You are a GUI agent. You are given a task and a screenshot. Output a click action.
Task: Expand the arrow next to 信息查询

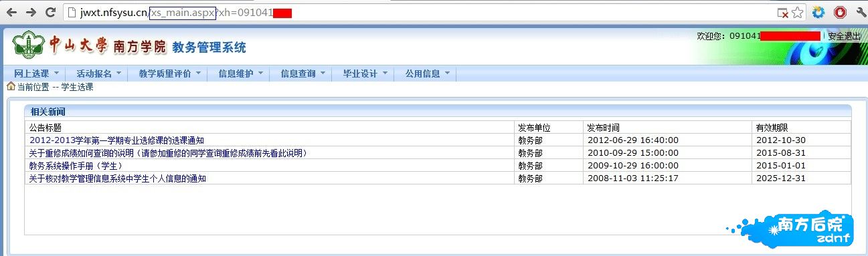tap(323, 74)
